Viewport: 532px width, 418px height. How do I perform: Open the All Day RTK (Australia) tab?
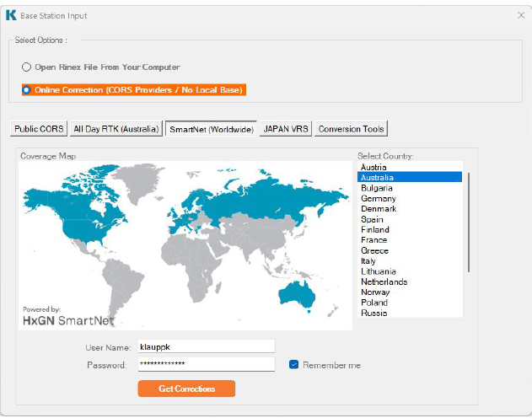[x=116, y=129]
